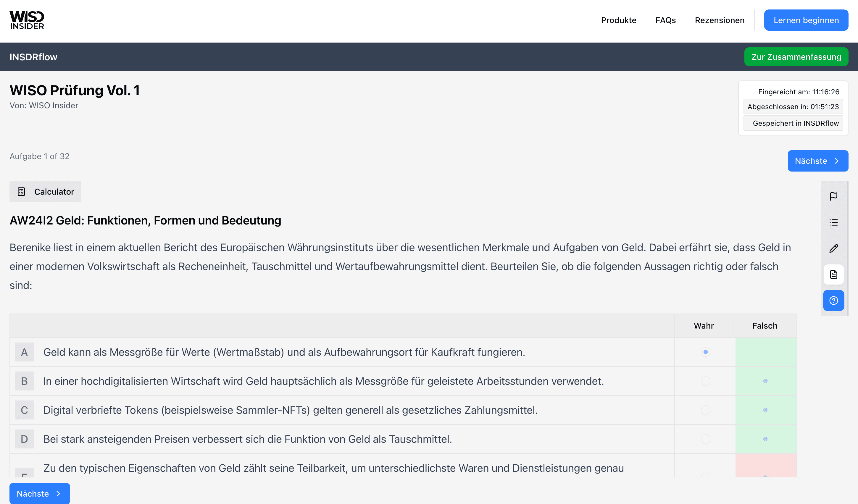Select Wahr for statement C
Screen dimensions: 858x504
tap(705, 410)
